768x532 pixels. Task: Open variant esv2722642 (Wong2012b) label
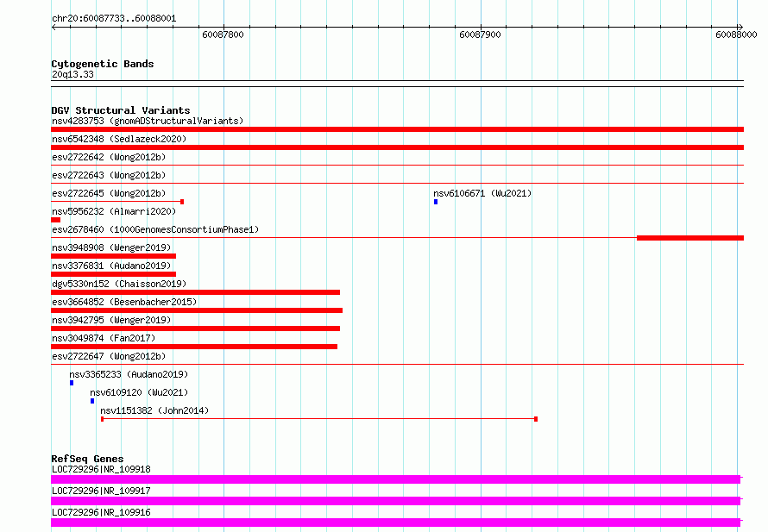point(109,157)
